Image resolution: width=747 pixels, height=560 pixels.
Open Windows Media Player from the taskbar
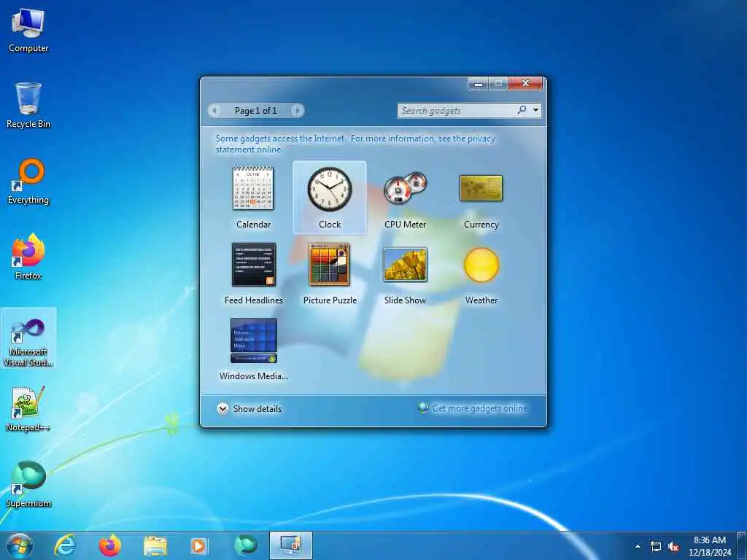click(198, 545)
